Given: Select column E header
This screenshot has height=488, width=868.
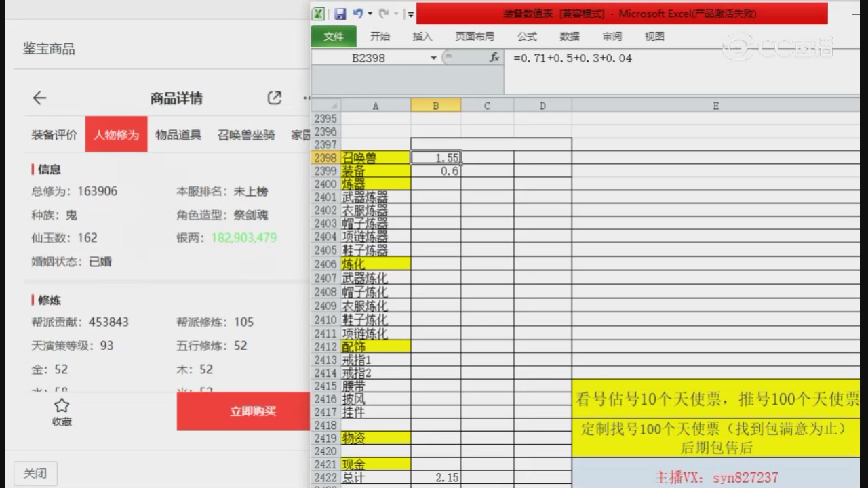Looking at the screenshot, I should [715, 106].
